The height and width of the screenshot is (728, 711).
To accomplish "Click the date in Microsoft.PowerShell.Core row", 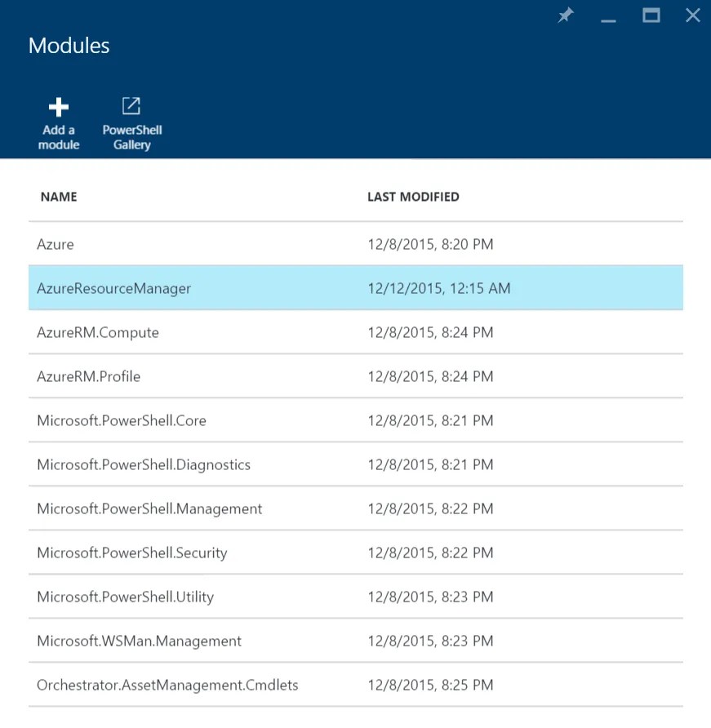I will 430,420.
